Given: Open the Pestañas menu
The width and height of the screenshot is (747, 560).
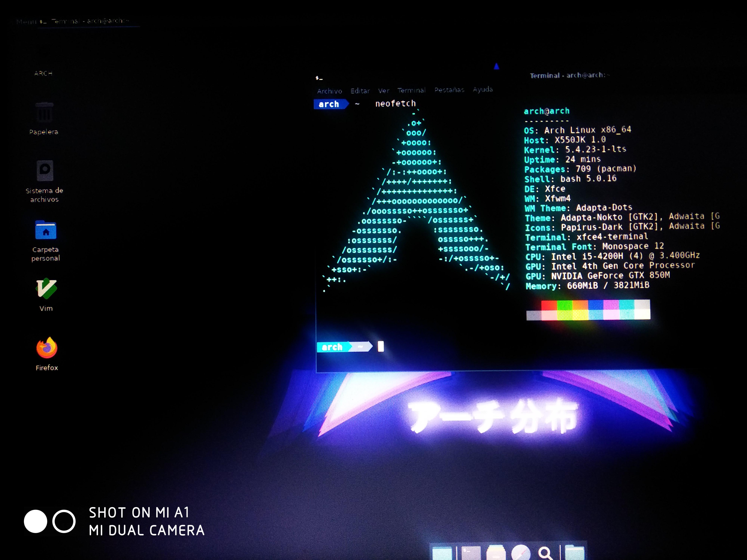Looking at the screenshot, I should tap(449, 90).
